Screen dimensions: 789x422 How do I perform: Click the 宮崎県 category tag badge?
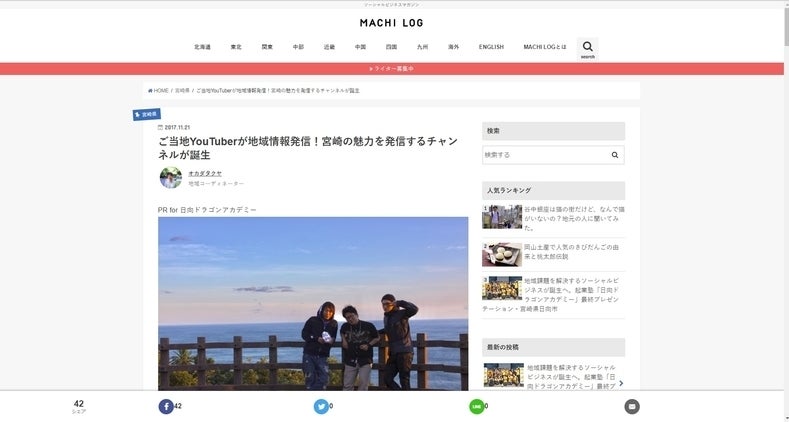[146, 114]
